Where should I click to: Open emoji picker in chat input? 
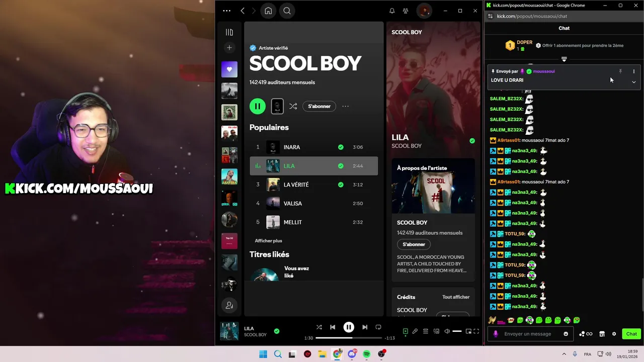click(566, 334)
